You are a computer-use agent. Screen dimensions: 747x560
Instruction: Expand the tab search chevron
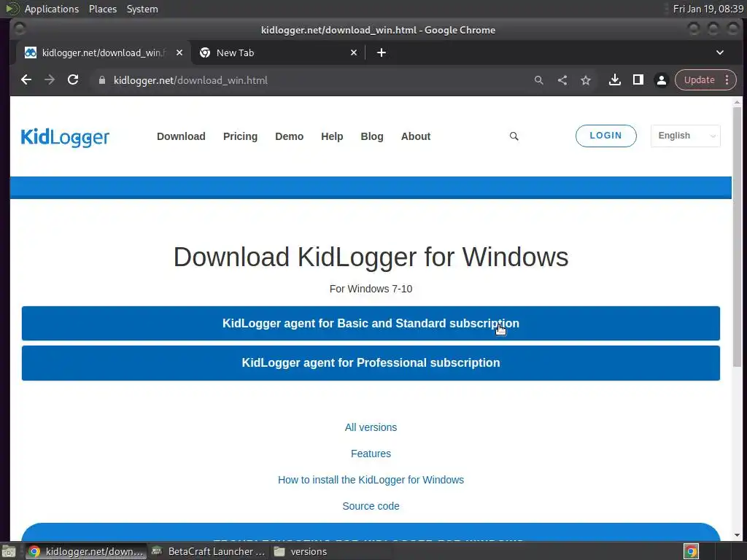pos(720,52)
